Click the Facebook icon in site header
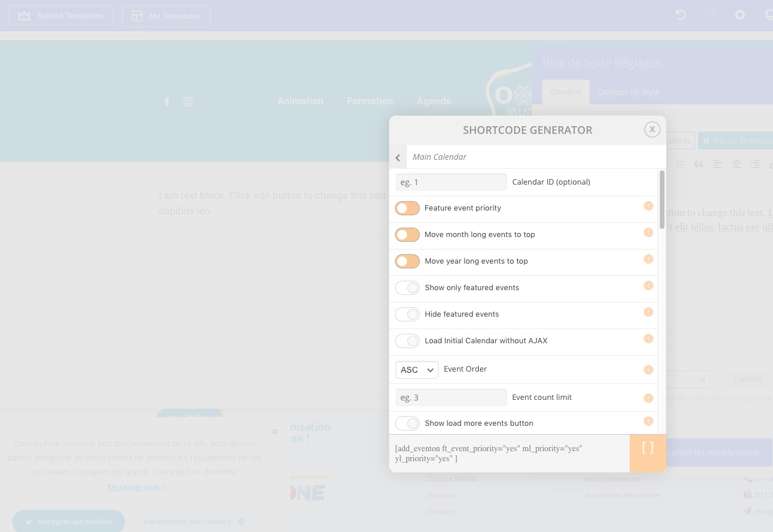 pos(167,101)
